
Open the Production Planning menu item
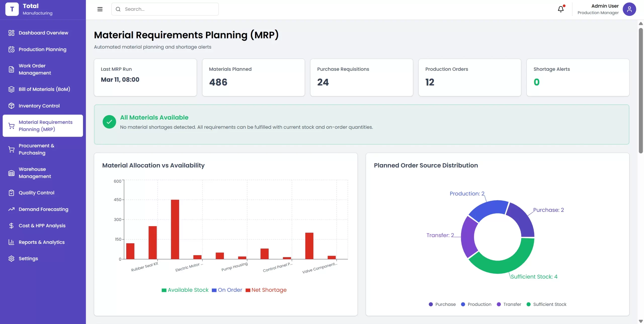[x=43, y=49]
